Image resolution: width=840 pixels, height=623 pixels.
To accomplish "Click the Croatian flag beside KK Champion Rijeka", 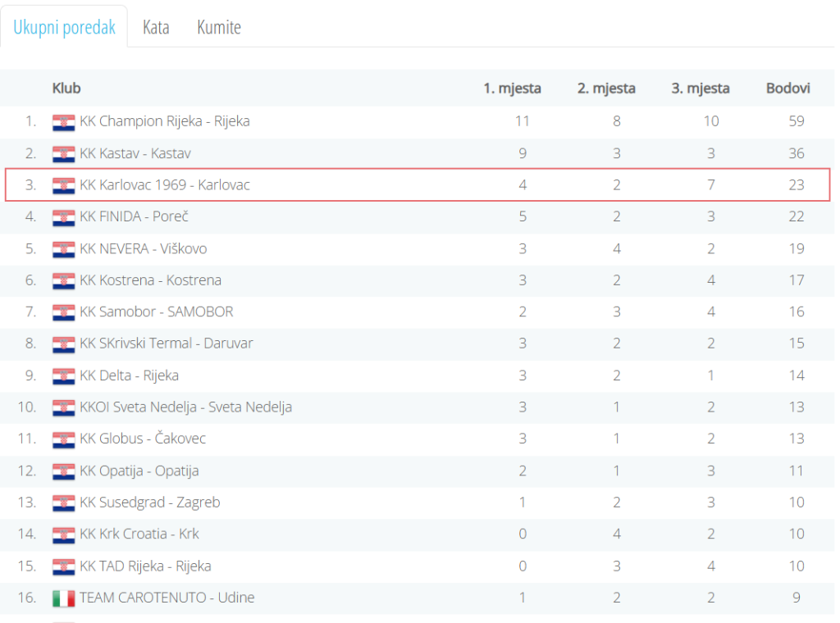I will point(63,122).
